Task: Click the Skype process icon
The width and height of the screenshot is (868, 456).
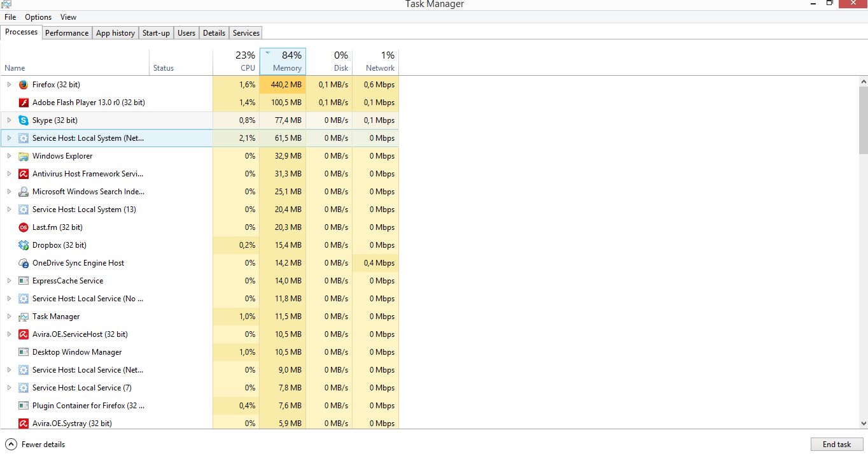Action: click(x=24, y=120)
